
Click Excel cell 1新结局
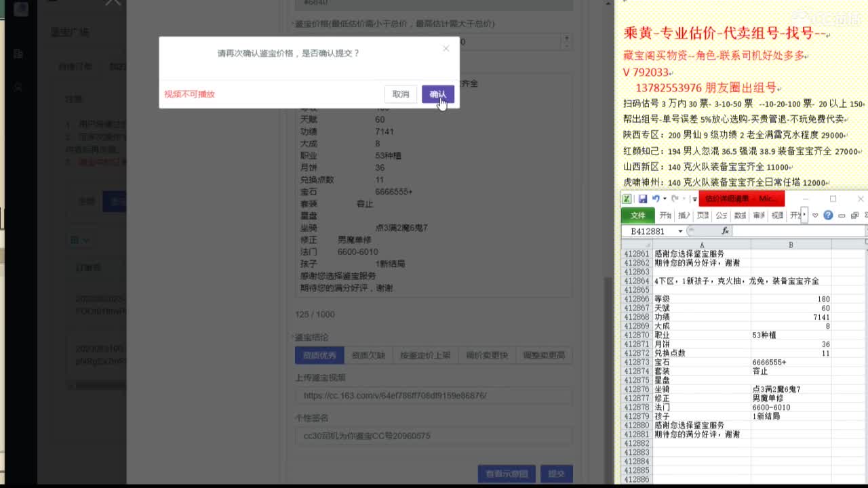(791, 416)
